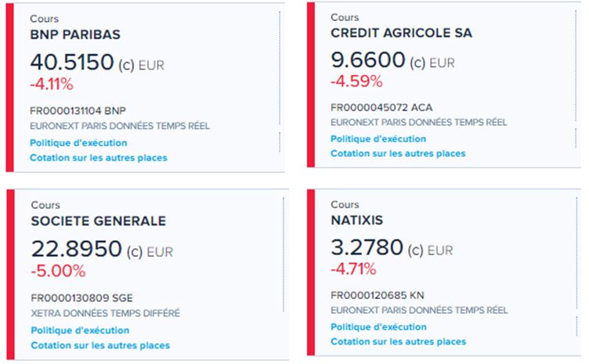Open BNP Paribas 'Politique d'exécution' link
This screenshot has width=589, height=364.
click(x=78, y=143)
